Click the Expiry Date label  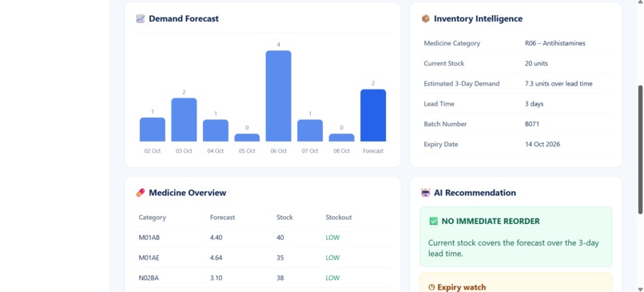click(441, 144)
